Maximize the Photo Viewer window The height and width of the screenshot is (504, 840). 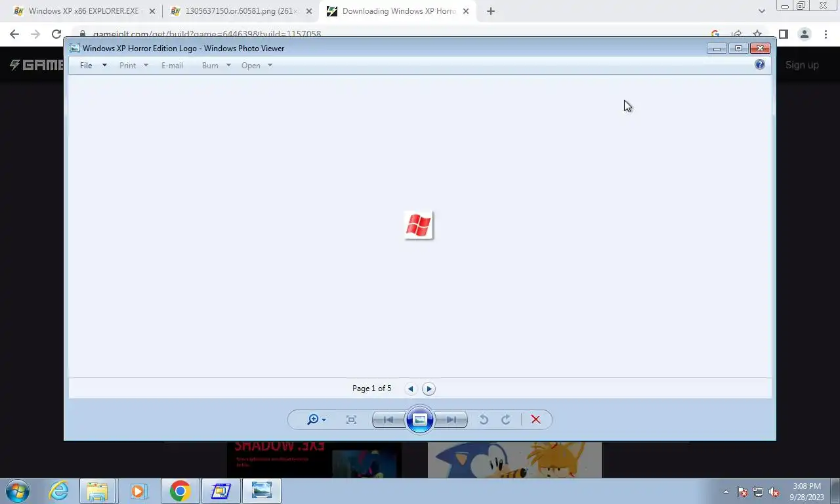tap(738, 48)
